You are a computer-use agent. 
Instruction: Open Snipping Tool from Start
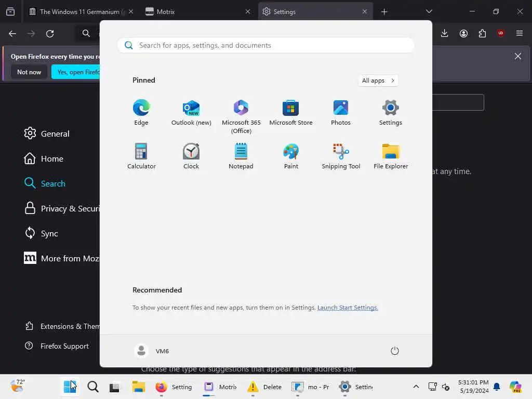coord(341,156)
